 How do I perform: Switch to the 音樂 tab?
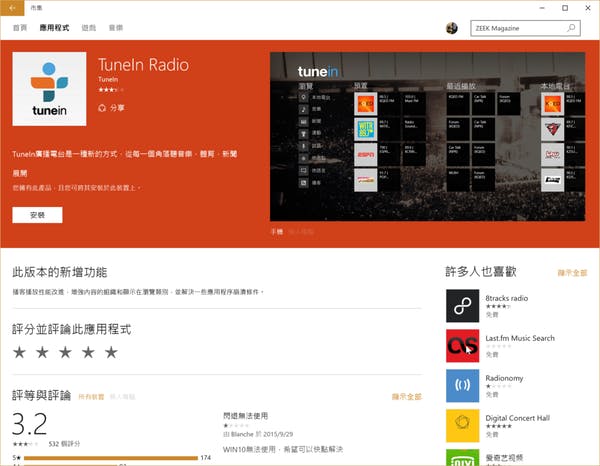[x=116, y=28]
